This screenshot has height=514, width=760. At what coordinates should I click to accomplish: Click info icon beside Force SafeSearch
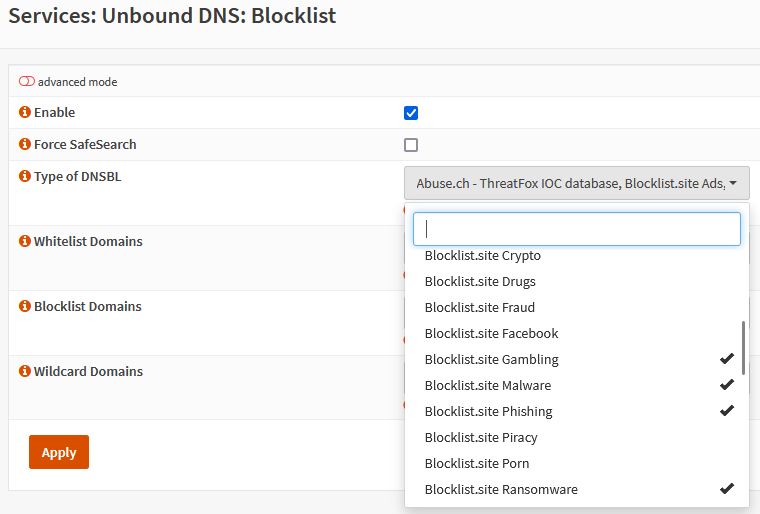point(25,145)
